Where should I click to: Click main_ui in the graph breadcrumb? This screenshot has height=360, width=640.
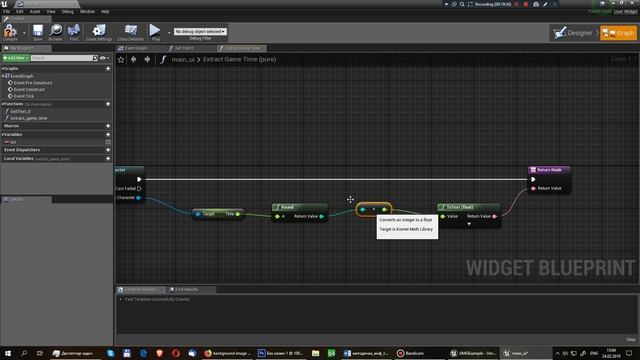183,60
